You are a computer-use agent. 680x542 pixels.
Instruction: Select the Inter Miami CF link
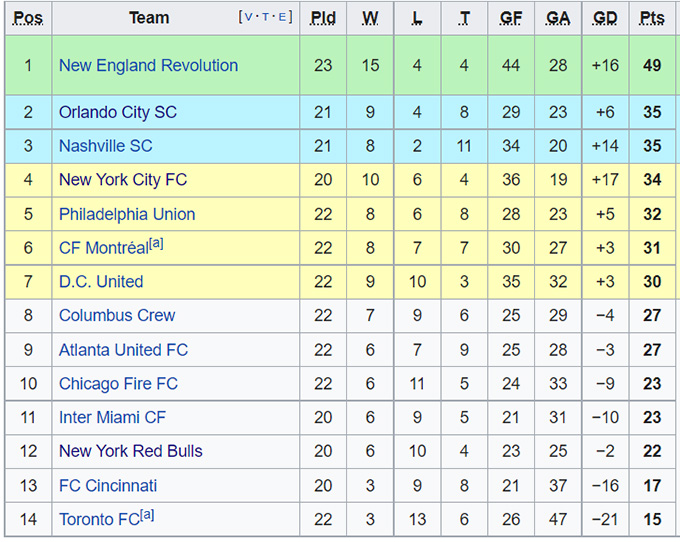[112, 417]
